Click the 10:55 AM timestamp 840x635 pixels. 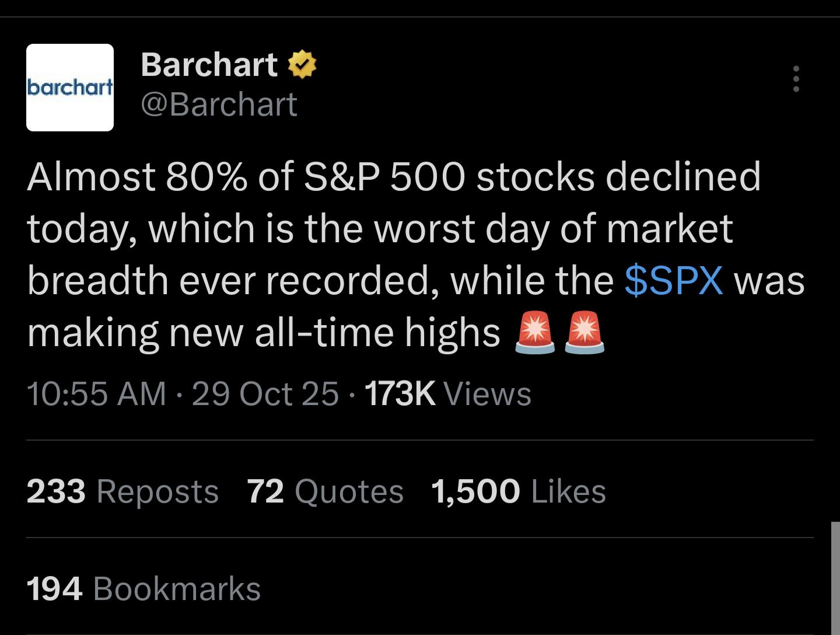(96, 393)
